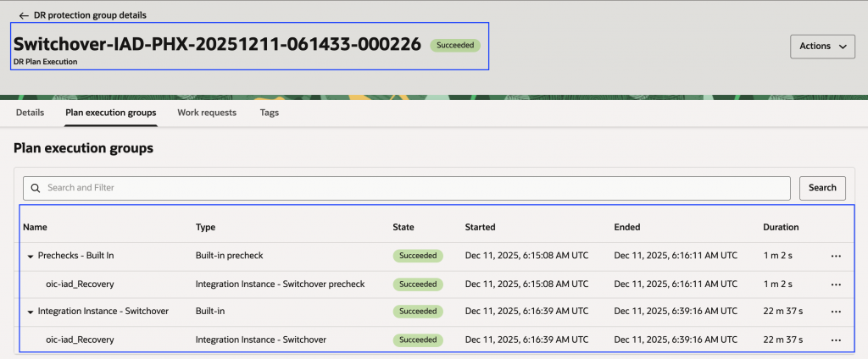Collapse the Integration Instance - Switchover group
The image size is (868, 359).
coord(31,312)
